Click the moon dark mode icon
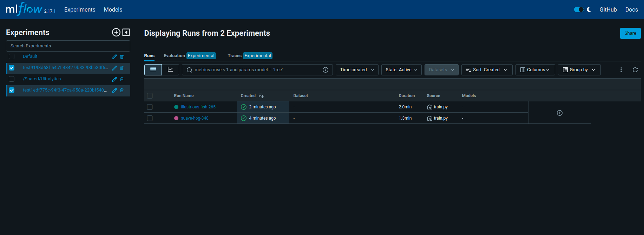 point(589,9)
